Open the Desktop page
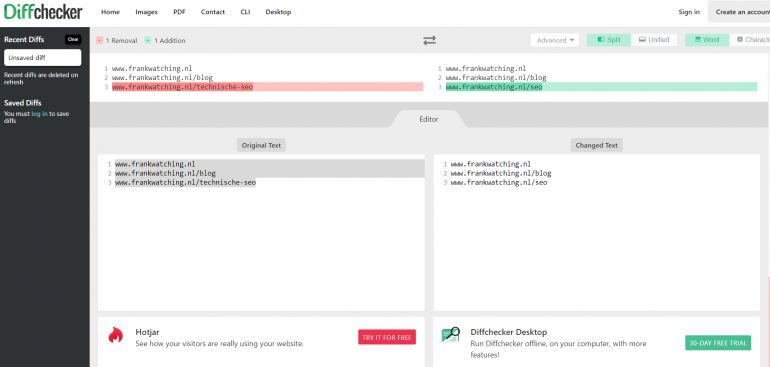Screen dimensions: 770x367 [278, 12]
